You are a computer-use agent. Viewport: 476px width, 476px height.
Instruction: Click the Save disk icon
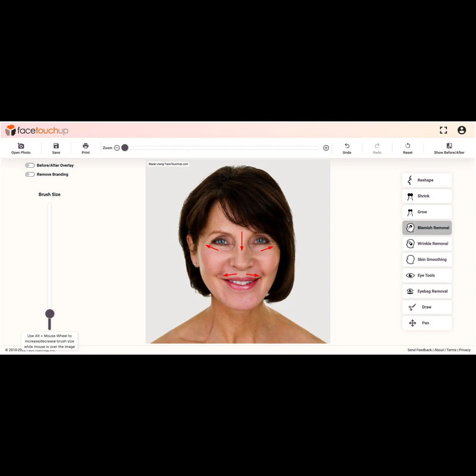(56, 146)
